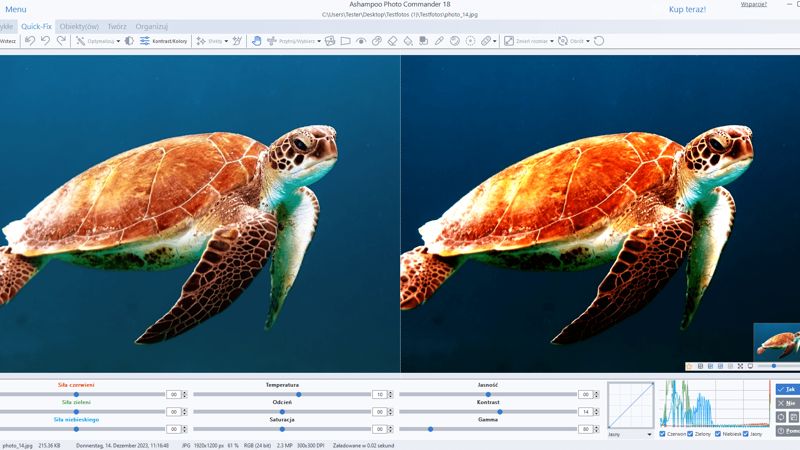Select the paint bucket fill tool
The image size is (800, 450).
[x=408, y=41]
